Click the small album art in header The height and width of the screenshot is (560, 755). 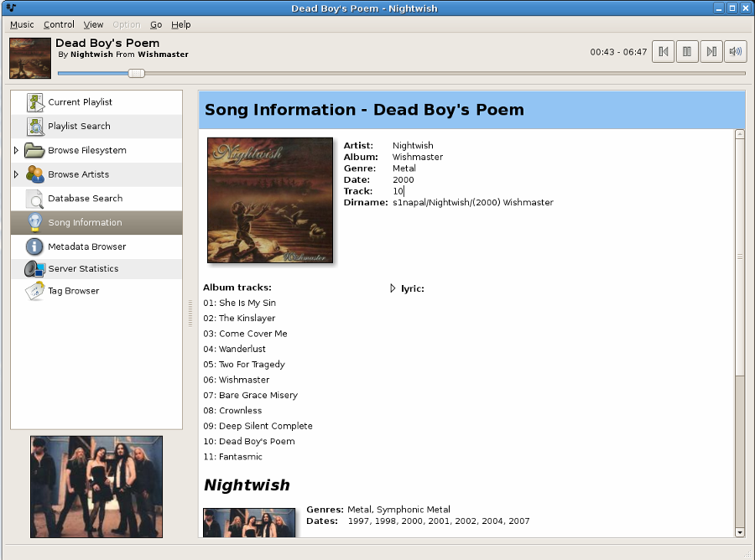click(x=30, y=58)
